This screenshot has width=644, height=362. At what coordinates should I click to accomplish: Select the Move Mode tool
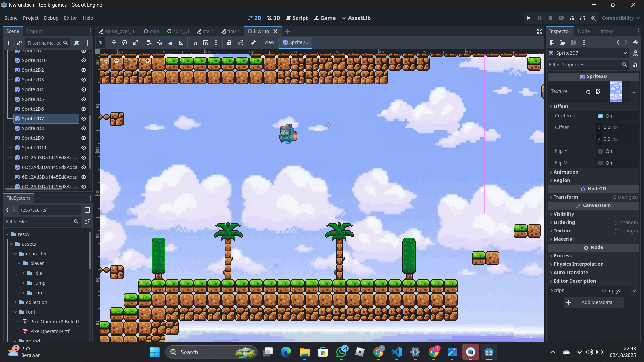coord(114,42)
